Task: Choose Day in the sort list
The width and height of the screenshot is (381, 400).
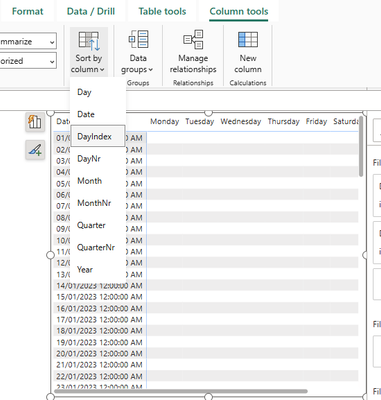Action: (x=98, y=92)
